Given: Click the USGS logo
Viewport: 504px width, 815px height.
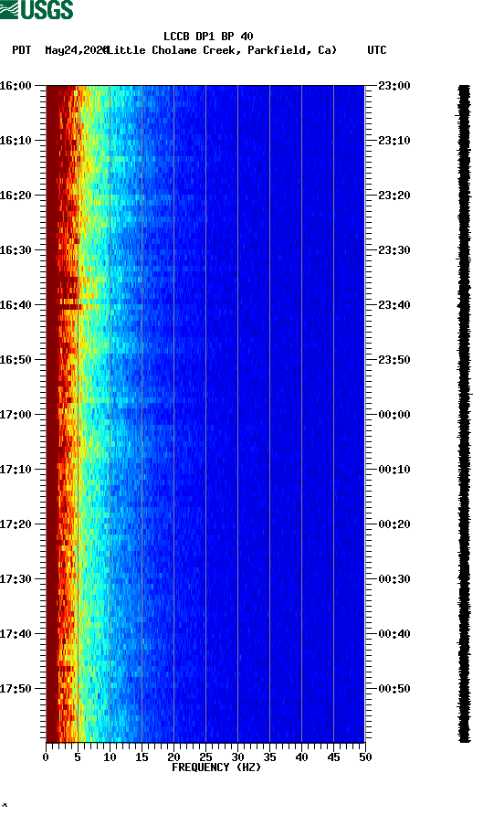Looking at the screenshot, I should pyautogui.click(x=37, y=9).
